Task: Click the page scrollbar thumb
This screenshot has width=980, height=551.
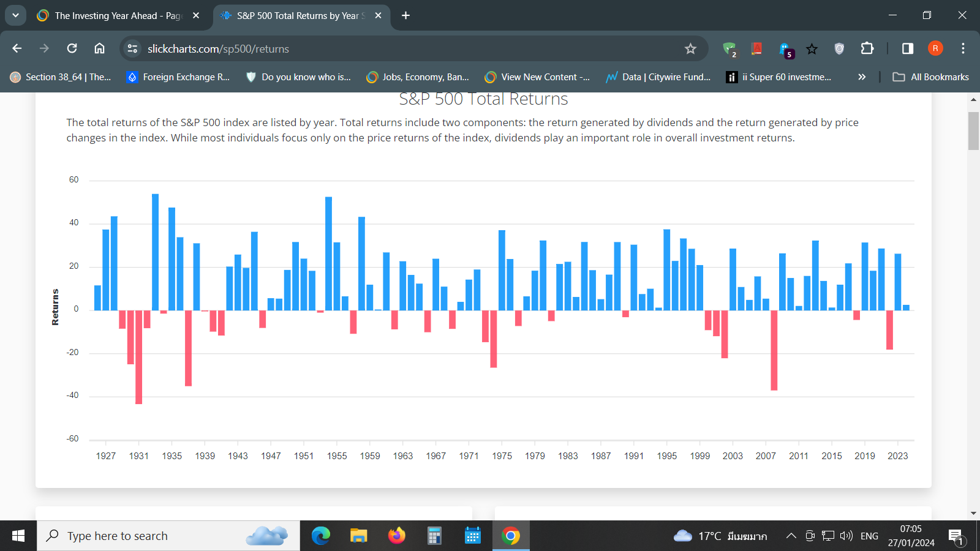Action: [x=973, y=131]
